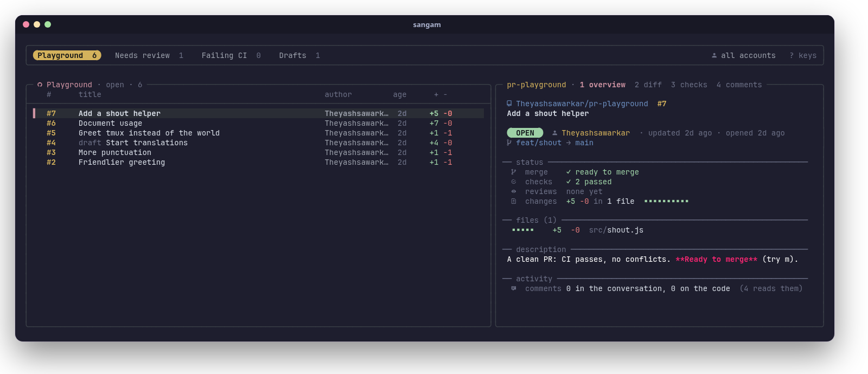Click the title column header
This screenshot has width=868, height=374.
point(90,94)
